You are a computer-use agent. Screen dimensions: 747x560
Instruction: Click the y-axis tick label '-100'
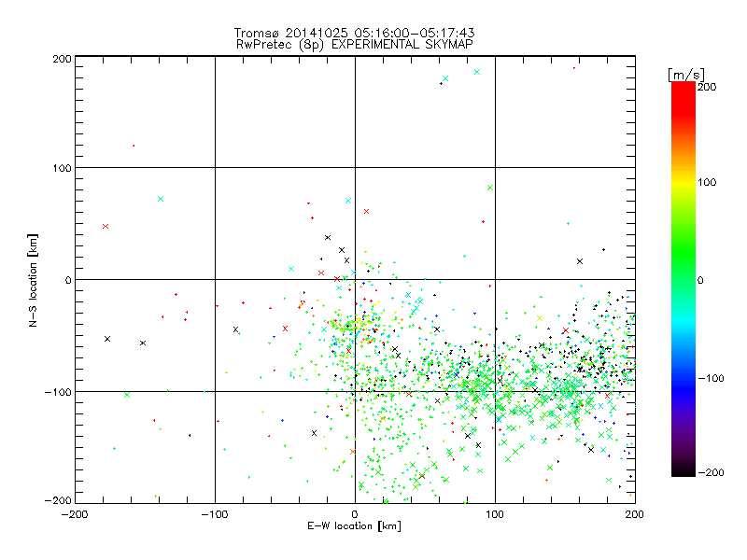pos(58,392)
